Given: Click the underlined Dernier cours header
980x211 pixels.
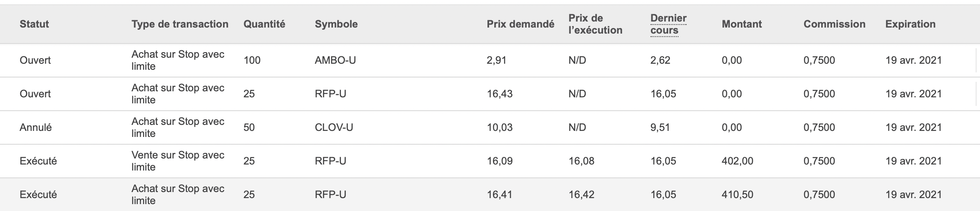Looking at the screenshot, I should coord(668,24).
